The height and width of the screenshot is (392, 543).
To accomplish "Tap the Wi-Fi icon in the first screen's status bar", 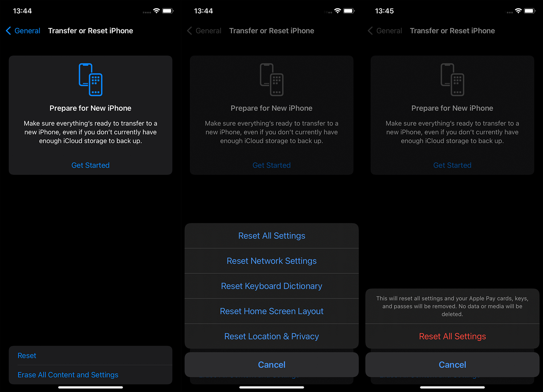I will tap(156, 11).
